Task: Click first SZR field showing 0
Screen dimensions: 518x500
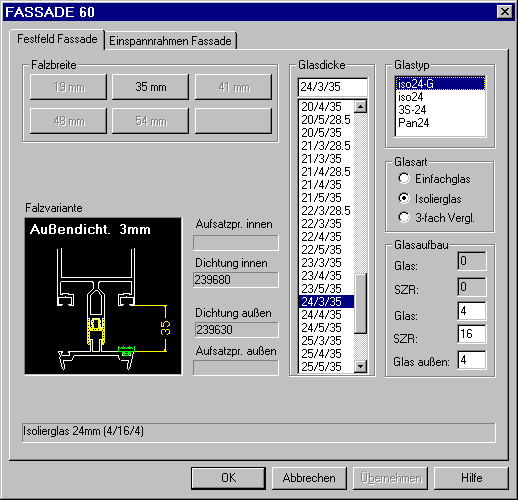Action: coord(472,287)
